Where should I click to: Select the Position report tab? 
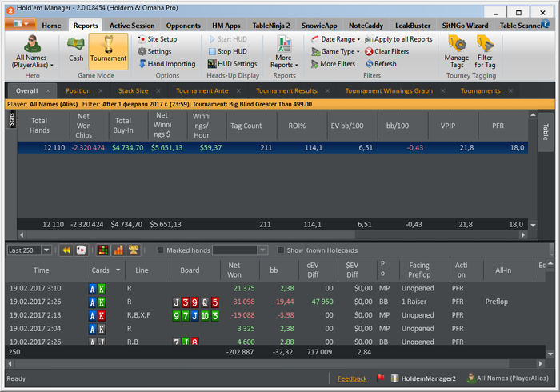click(78, 90)
